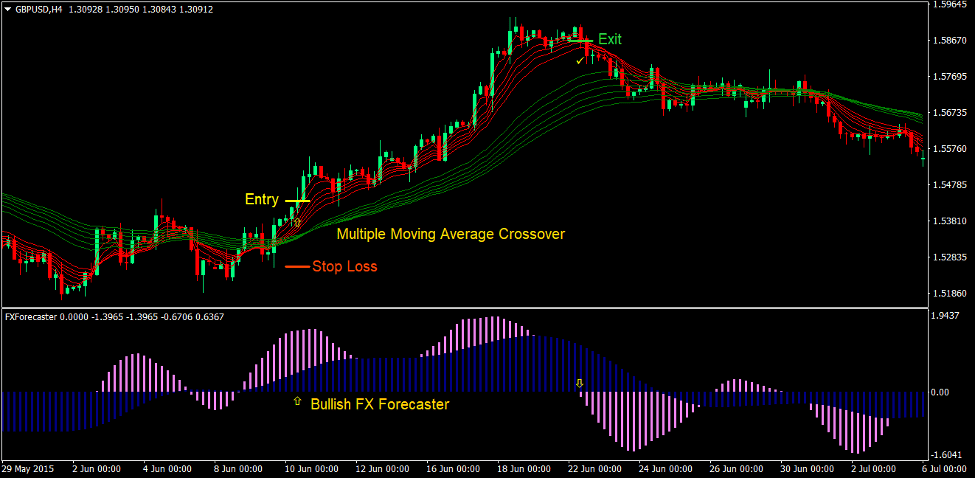This screenshot has height=479, width=977.
Task: Select the Stop Loss text label
Action: (344, 267)
